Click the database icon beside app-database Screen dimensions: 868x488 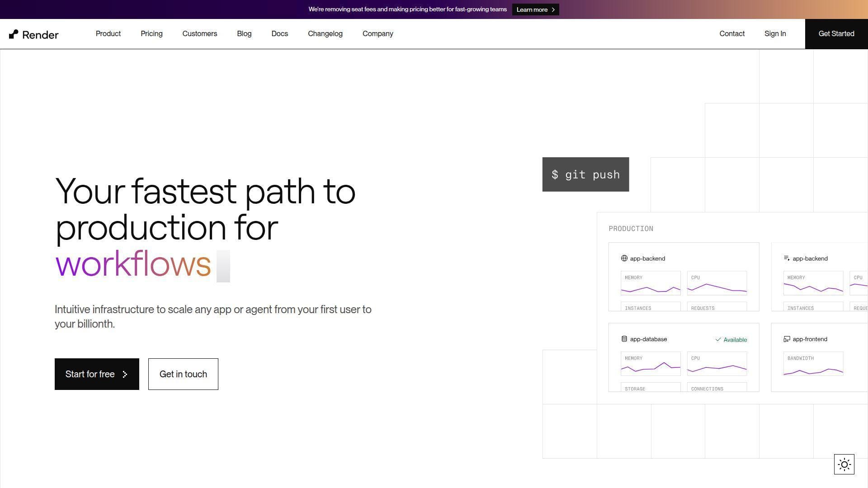tap(624, 339)
